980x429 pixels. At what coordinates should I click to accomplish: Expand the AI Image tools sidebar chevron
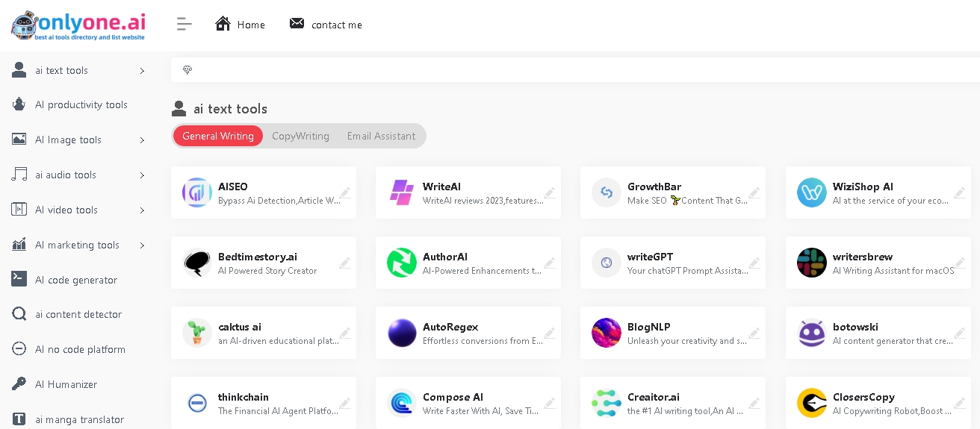click(x=142, y=140)
